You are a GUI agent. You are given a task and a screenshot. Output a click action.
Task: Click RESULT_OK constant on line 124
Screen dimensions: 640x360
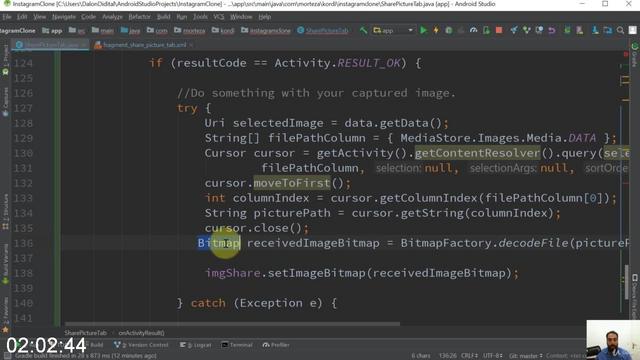click(x=369, y=63)
